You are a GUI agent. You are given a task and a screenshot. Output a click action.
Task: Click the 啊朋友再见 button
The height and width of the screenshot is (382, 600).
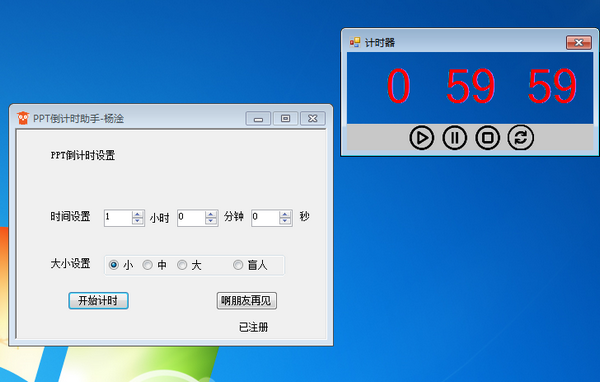click(246, 300)
